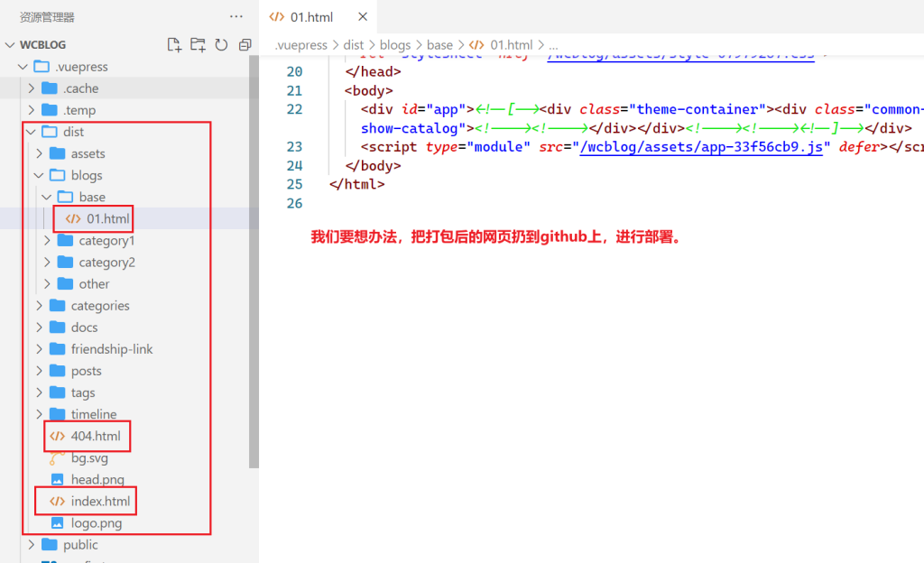Collapse the blogs folder chevron
924x563 pixels.
(39, 176)
